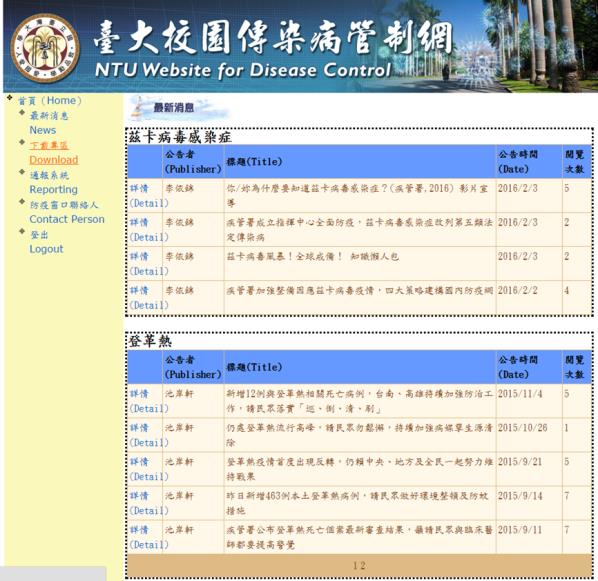Go to the Reporting system link
The height and width of the screenshot is (581, 598).
tap(53, 182)
